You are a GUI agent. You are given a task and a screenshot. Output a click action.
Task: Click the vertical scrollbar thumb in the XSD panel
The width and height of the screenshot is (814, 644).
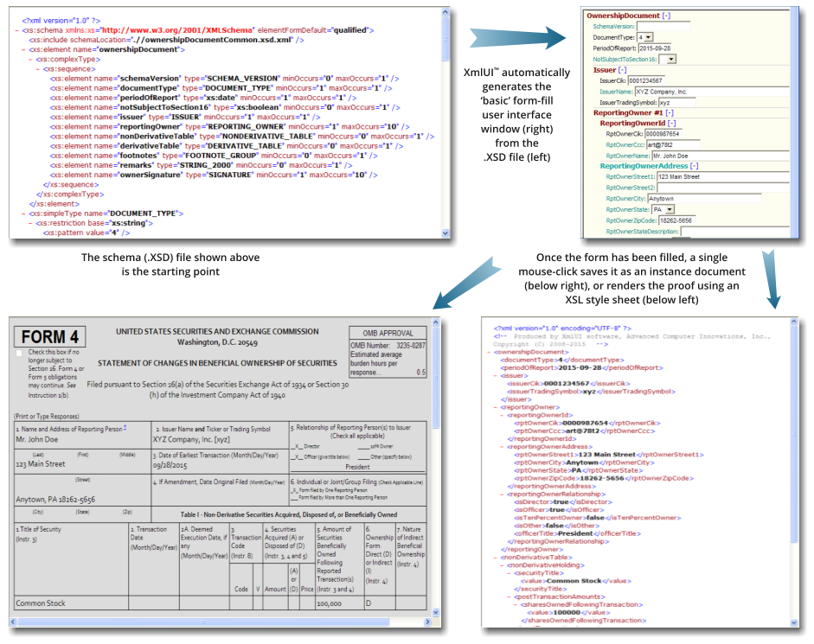445,38
